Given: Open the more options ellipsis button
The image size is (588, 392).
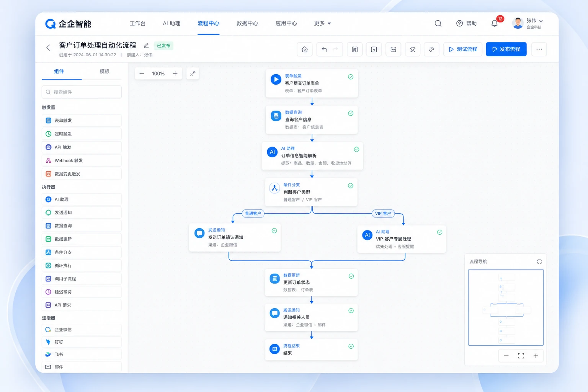Looking at the screenshot, I should [539, 49].
